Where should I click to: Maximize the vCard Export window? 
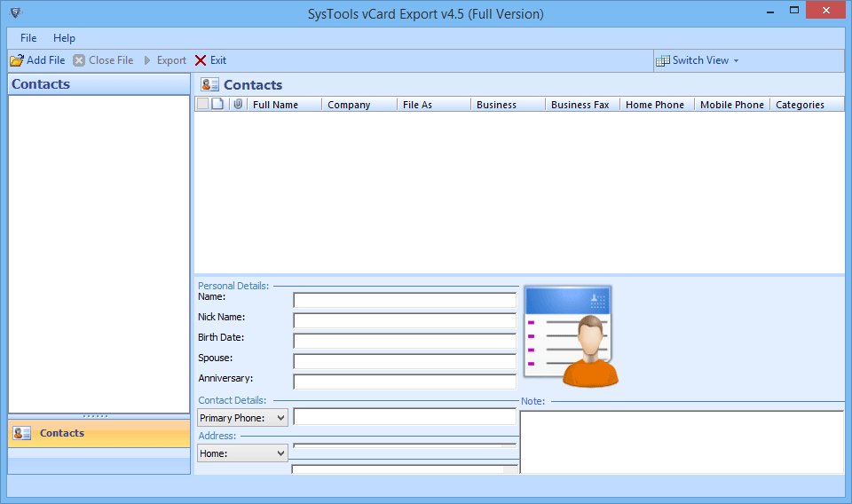point(793,11)
